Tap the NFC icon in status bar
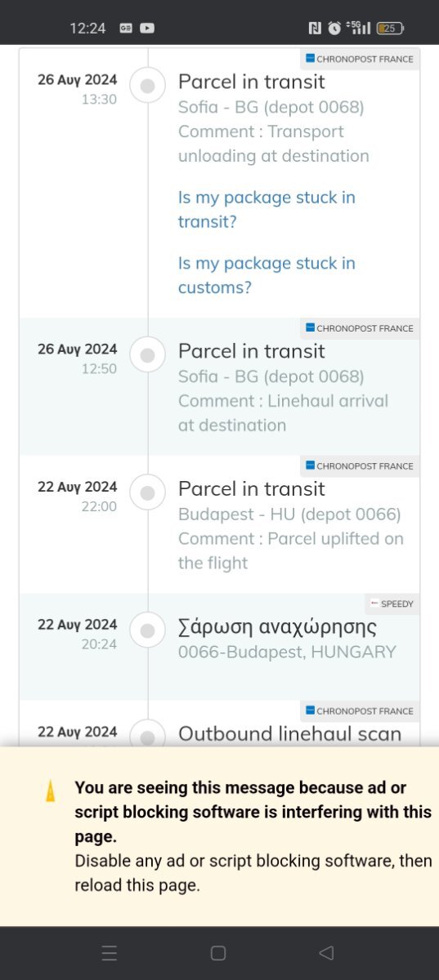The width and height of the screenshot is (439, 980). click(315, 28)
